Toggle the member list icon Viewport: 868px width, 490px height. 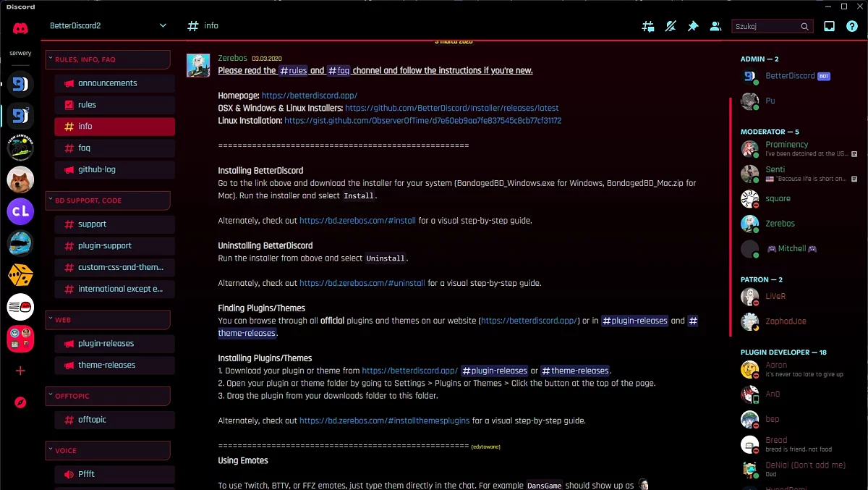715,26
